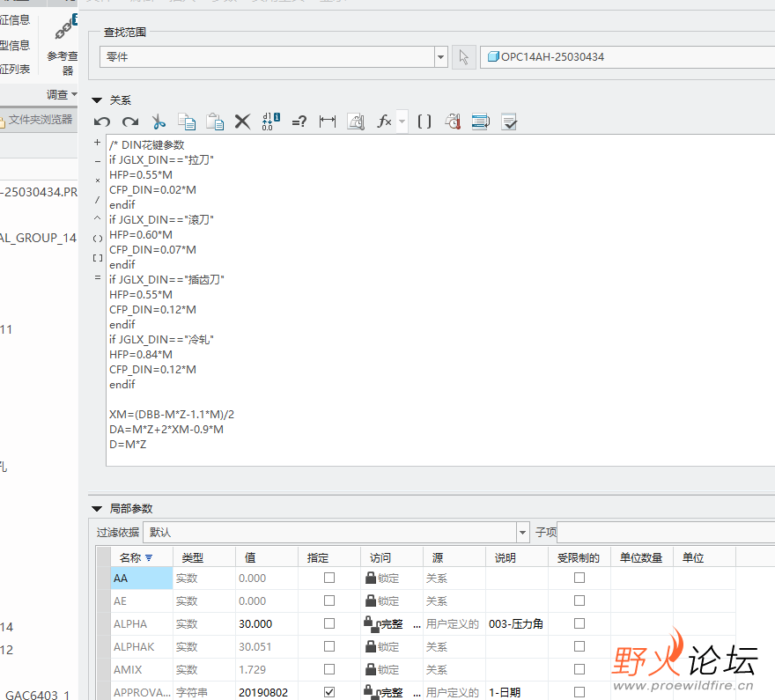This screenshot has height=700, width=775.
Task: Uncheck the Designate checkbox for APPROVA...
Action: point(329,692)
